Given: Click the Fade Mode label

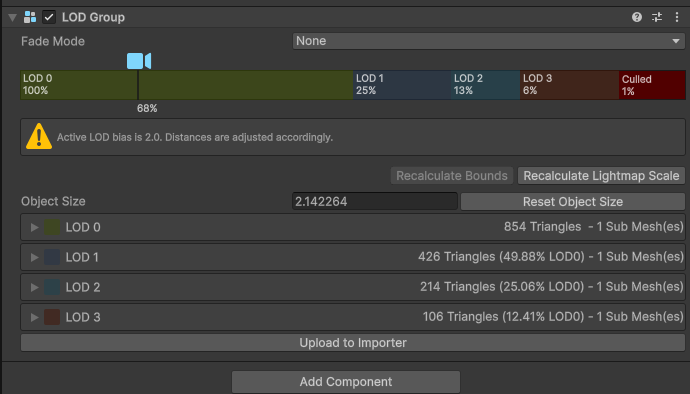Looking at the screenshot, I should (x=53, y=41).
